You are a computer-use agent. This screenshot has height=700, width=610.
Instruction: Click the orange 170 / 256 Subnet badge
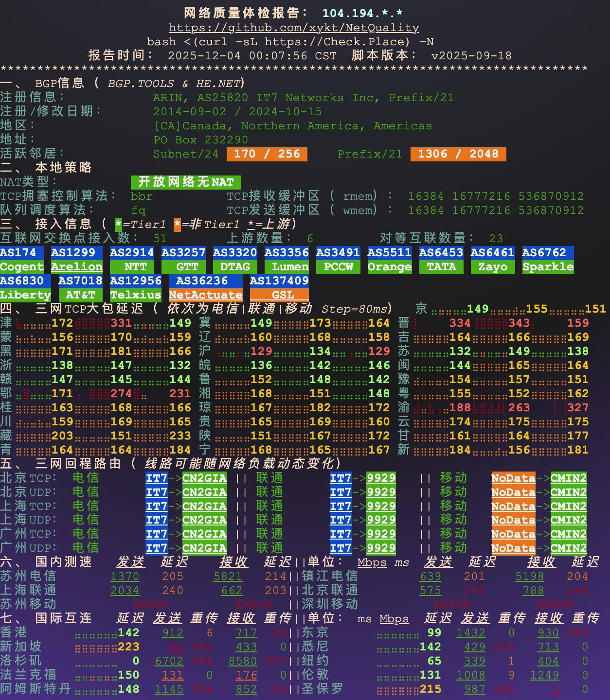[x=267, y=154]
